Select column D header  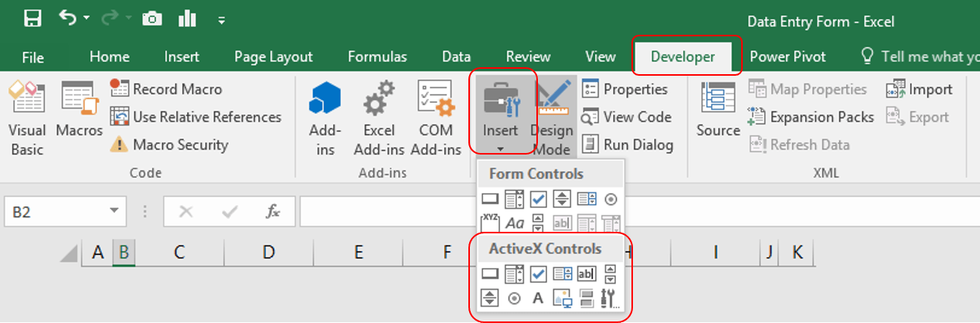tap(268, 251)
